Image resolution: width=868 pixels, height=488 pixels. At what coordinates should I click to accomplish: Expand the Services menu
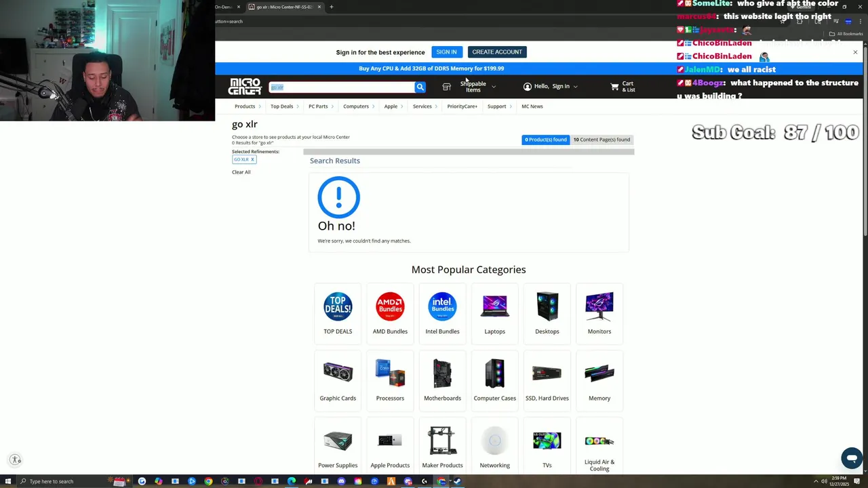point(425,106)
